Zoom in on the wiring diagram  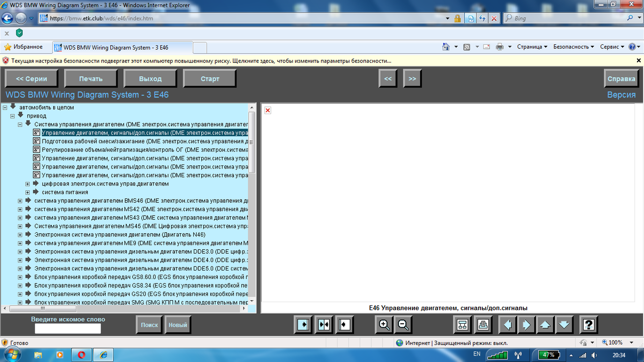(x=385, y=325)
